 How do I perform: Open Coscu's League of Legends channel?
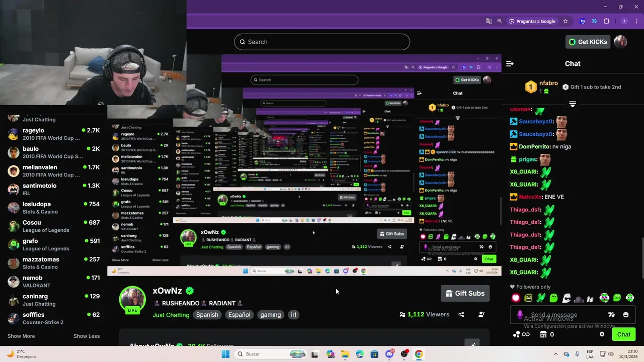[x=54, y=226]
